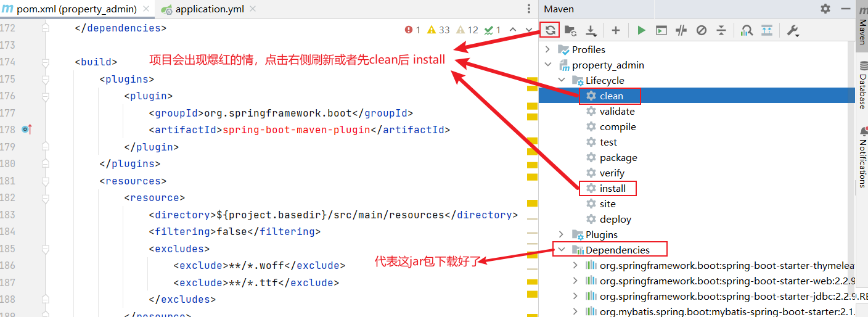Click the Show Dependencies diagram icon
The image size is (868, 317).
click(x=747, y=30)
